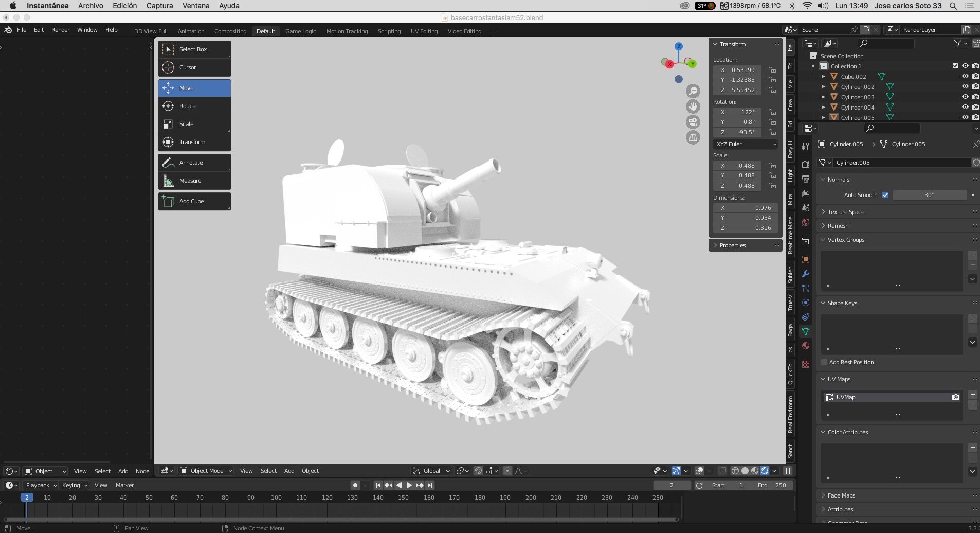Play the animation in timeline

409,485
